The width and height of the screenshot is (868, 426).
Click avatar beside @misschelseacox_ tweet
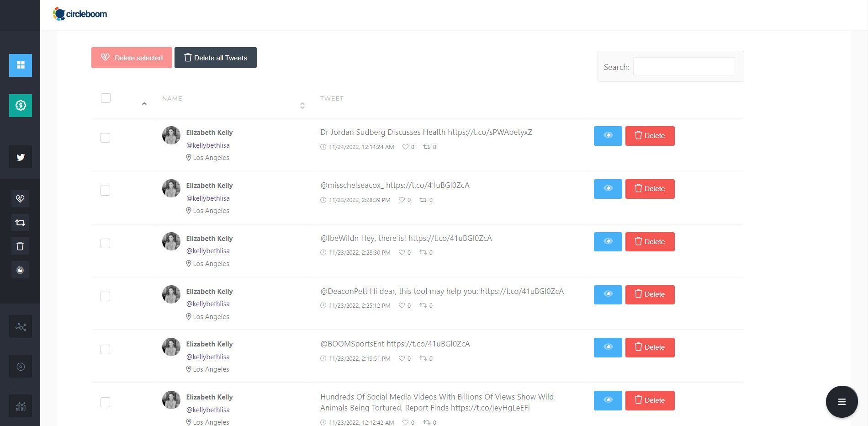[x=171, y=188]
